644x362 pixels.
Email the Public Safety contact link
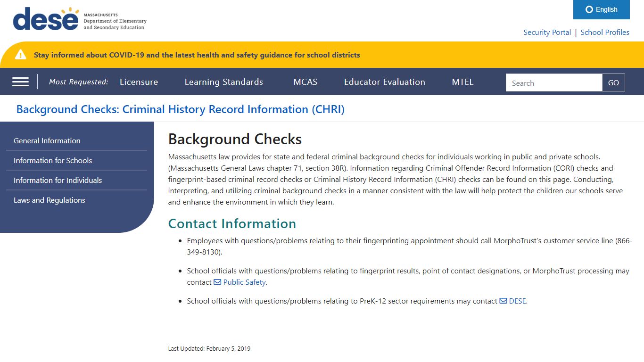coord(245,282)
